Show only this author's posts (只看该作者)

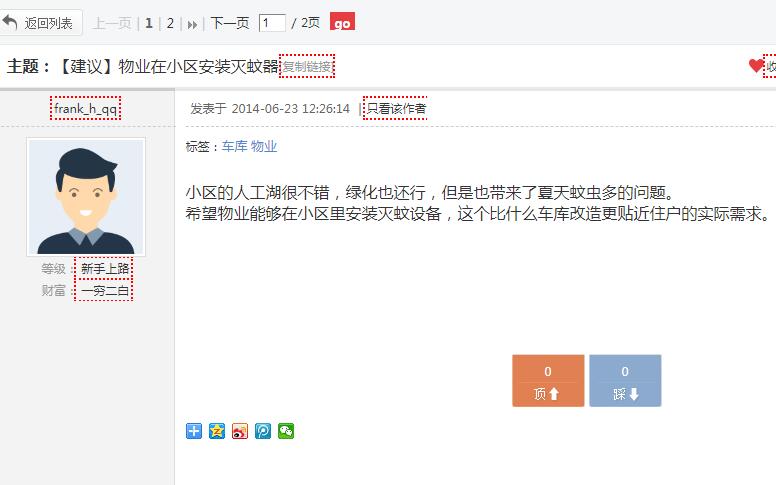(x=395, y=108)
